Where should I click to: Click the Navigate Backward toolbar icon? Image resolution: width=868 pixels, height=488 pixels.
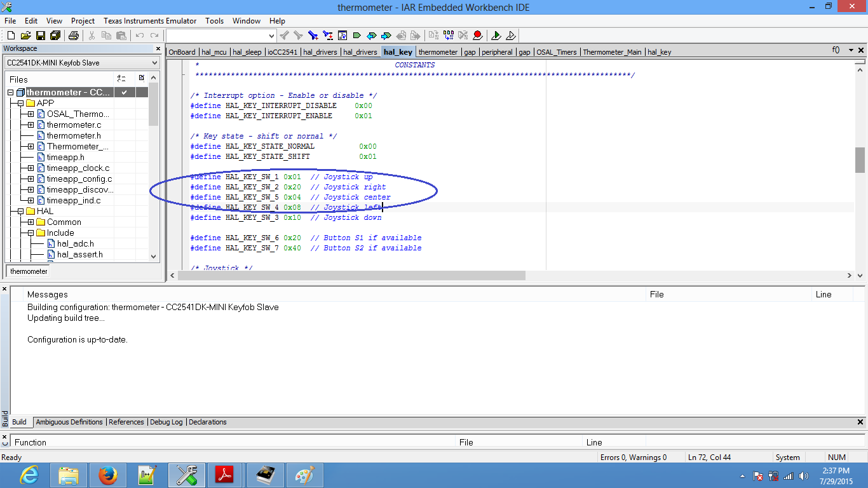[x=400, y=36]
